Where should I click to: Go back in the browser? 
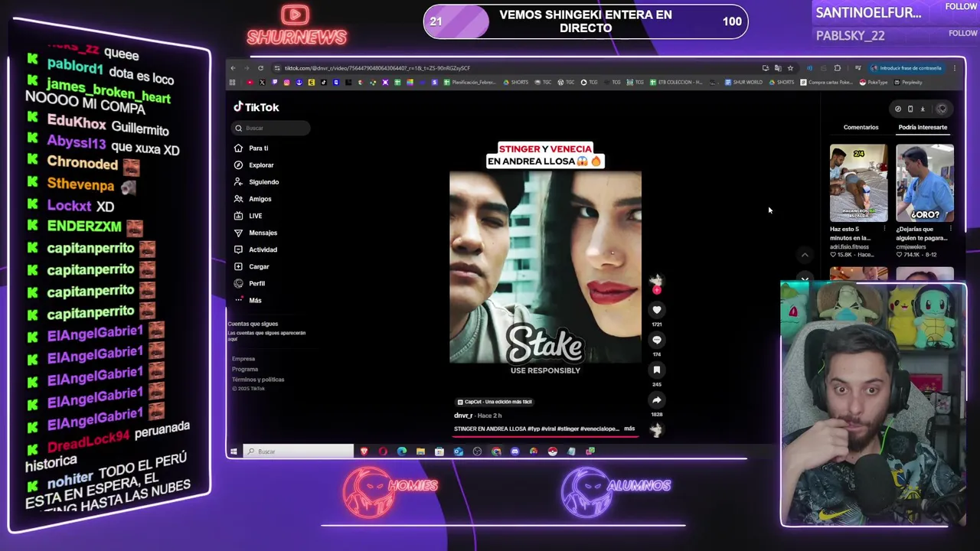pyautogui.click(x=234, y=68)
